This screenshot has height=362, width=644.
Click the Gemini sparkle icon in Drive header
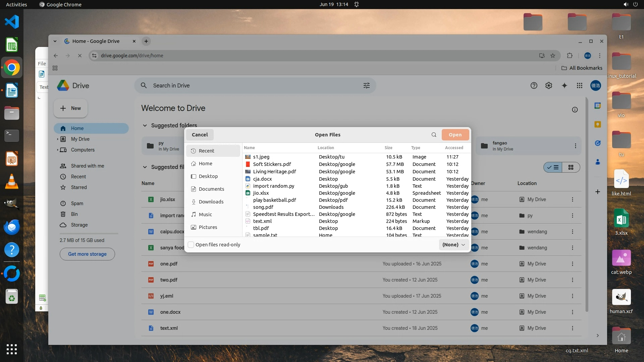(x=565, y=85)
